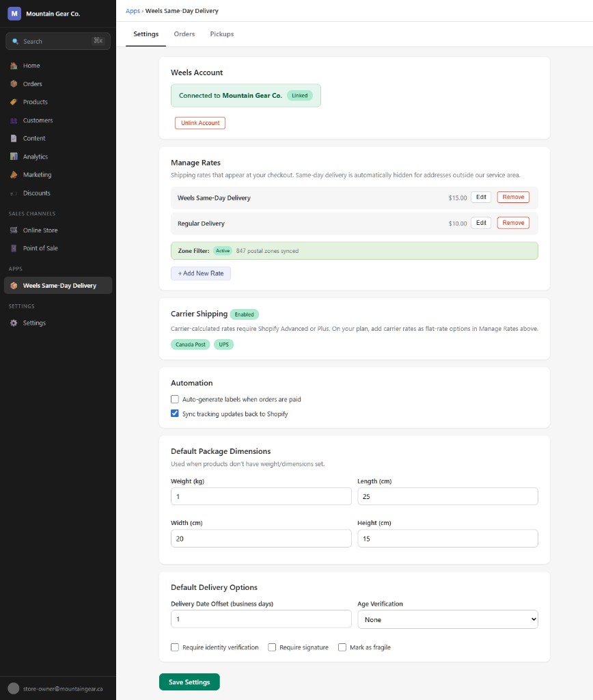Viewport: 593px width, 700px height.
Task: Open the Discounts section
Action: click(36, 193)
